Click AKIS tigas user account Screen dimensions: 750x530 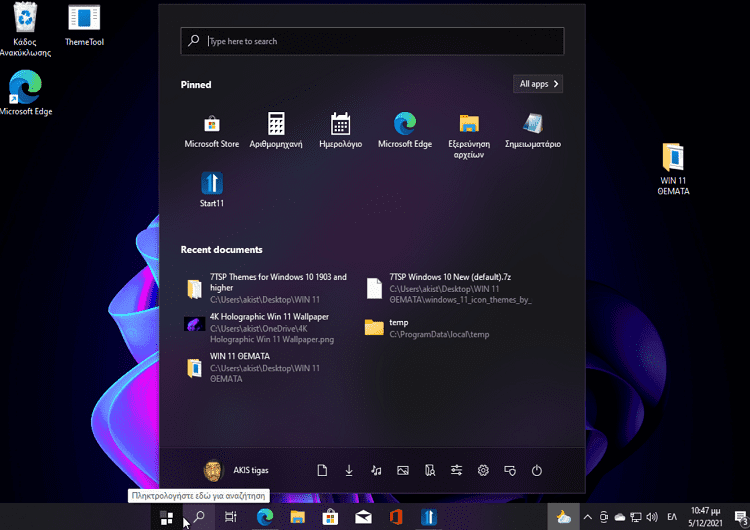236,470
